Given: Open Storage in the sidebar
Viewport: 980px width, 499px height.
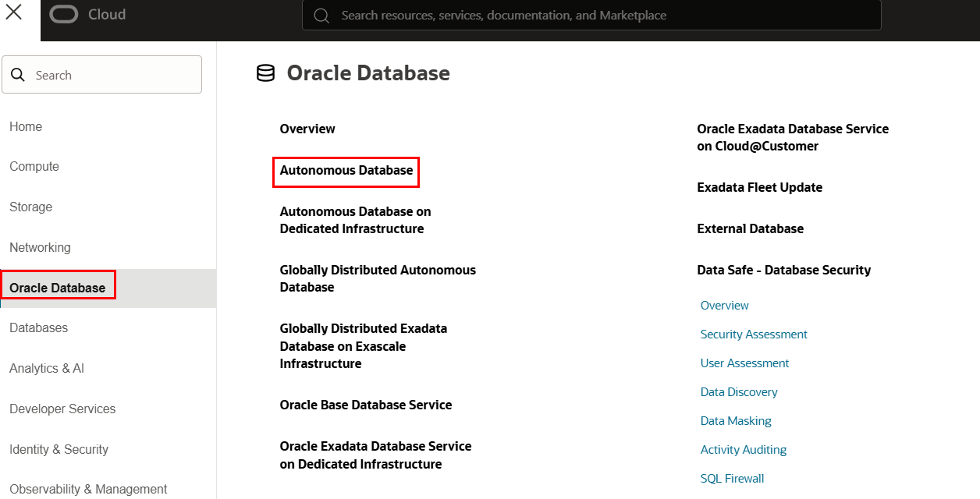Looking at the screenshot, I should [x=31, y=207].
